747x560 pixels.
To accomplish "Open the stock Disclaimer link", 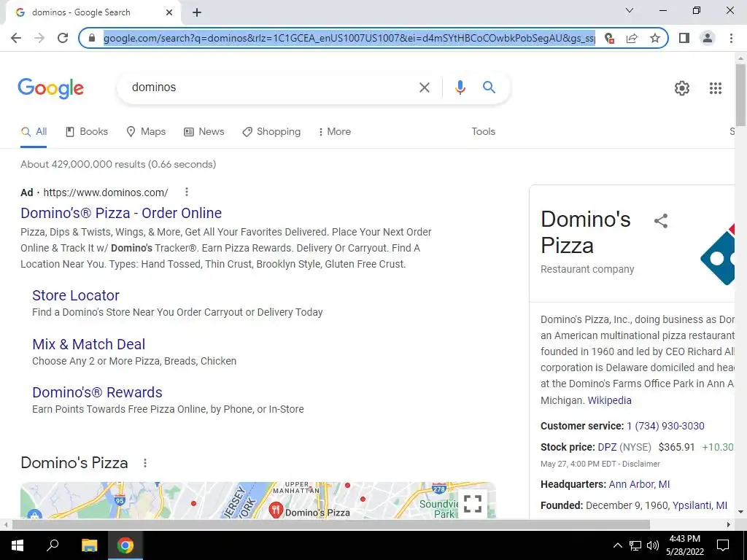I will pyautogui.click(x=640, y=464).
